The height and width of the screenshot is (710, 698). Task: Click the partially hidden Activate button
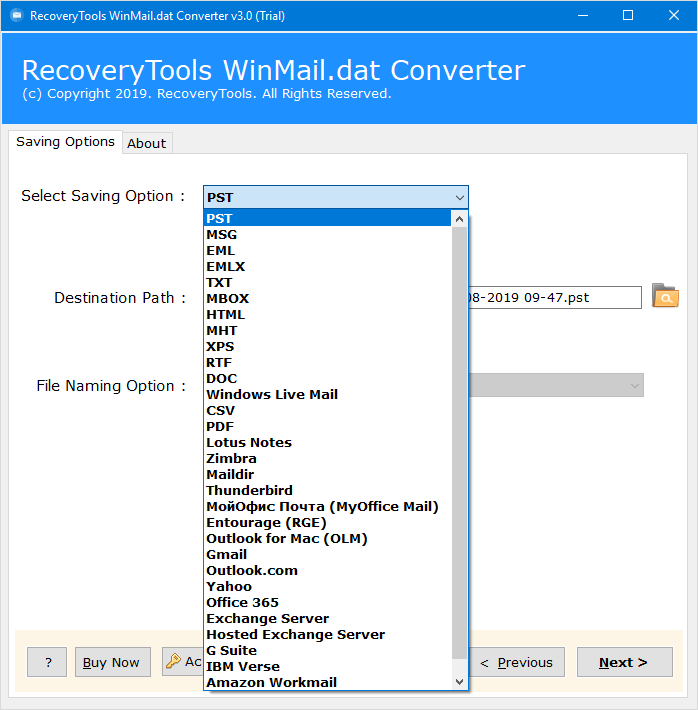pos(183,662)
